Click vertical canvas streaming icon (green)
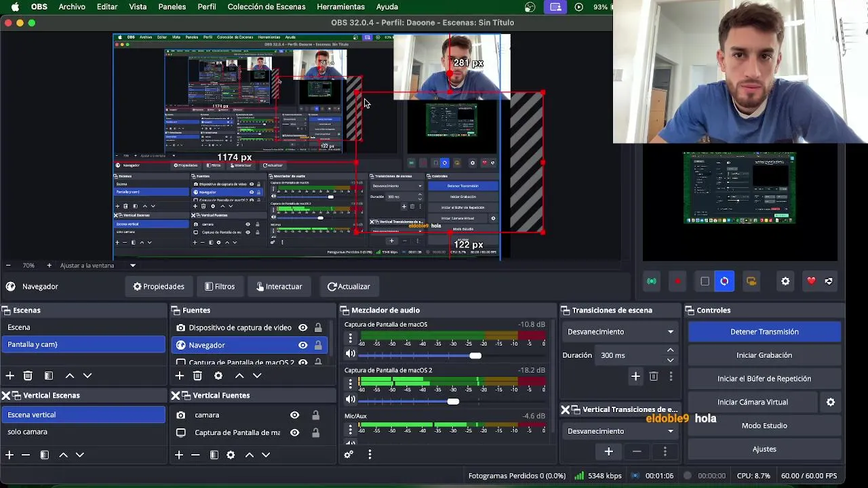The height and width of the screenshot is (488, 868). pos(652,281)
